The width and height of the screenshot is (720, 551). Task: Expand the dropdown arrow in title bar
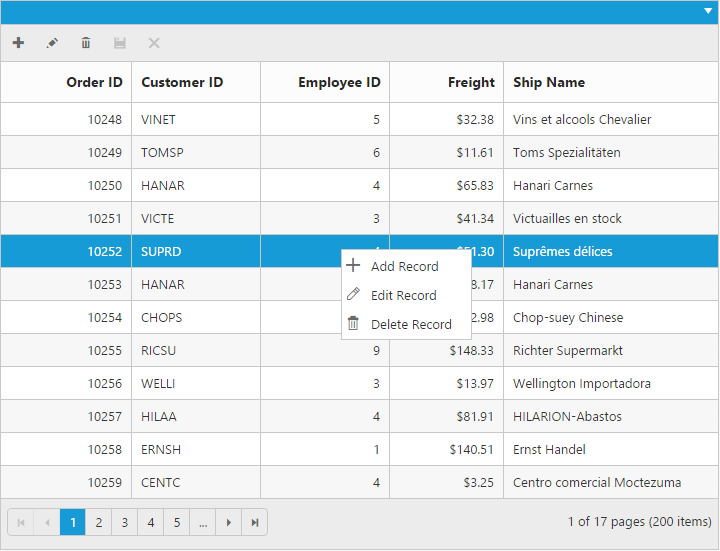(x=708, y=11)
